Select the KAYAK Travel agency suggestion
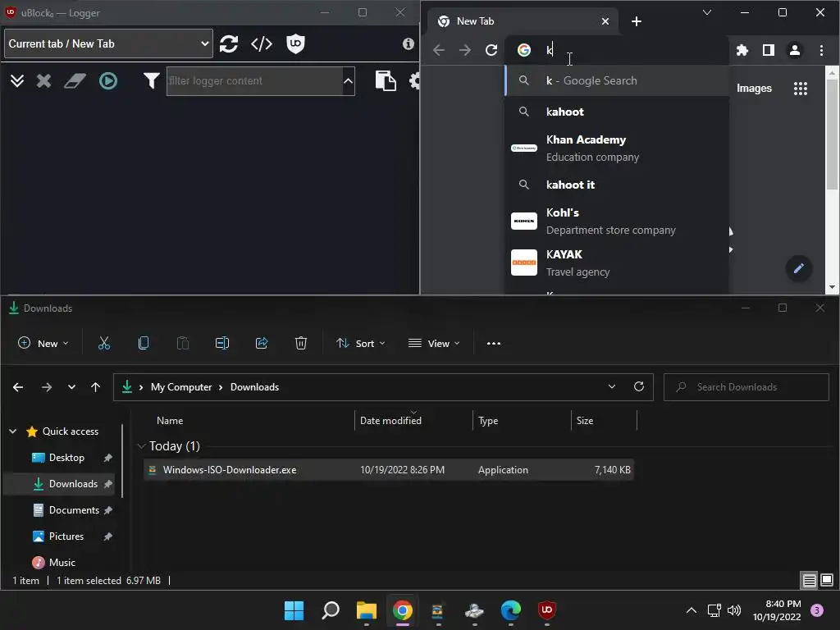This screenshot has width=840, height=630. coord(617,262)
